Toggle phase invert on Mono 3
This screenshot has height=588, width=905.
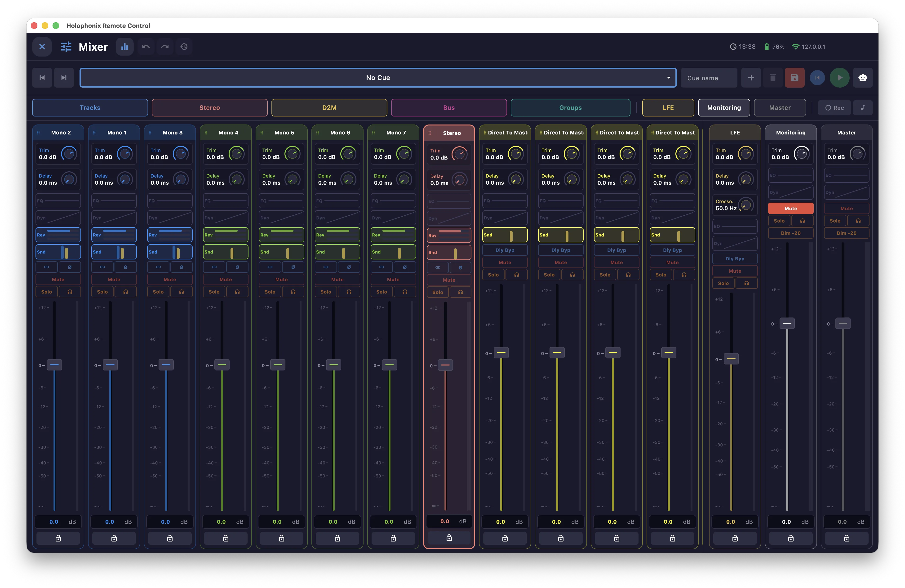coord(181,267)
